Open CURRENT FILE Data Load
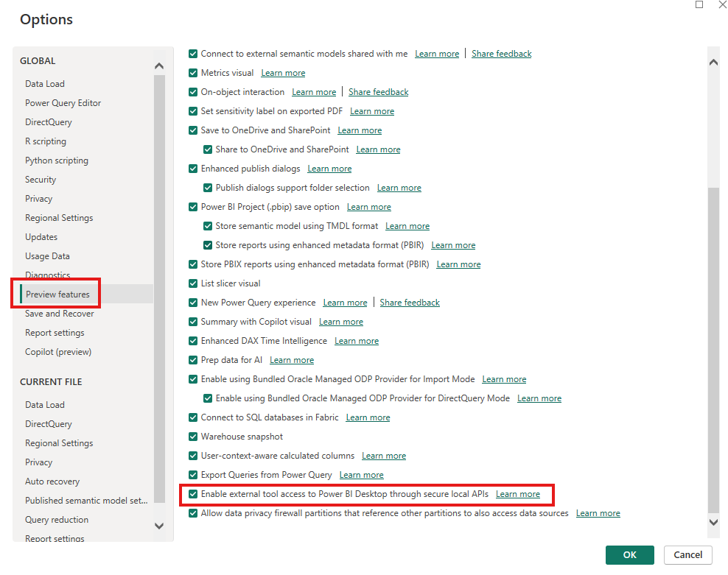The width and height of the screenshot is (728, 575). pyautogui.click(x=45, y=405)
